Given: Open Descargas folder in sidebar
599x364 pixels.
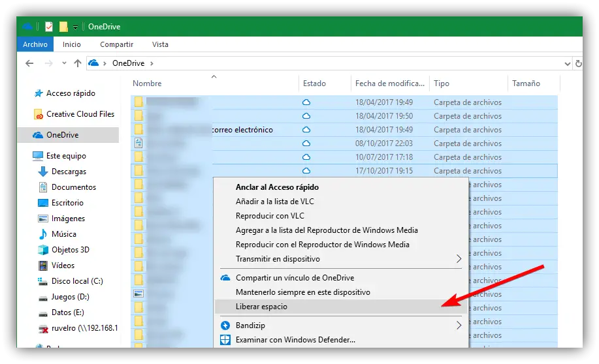Looking at the screenshot, I should pyautogui.click(x=69, y=172).
